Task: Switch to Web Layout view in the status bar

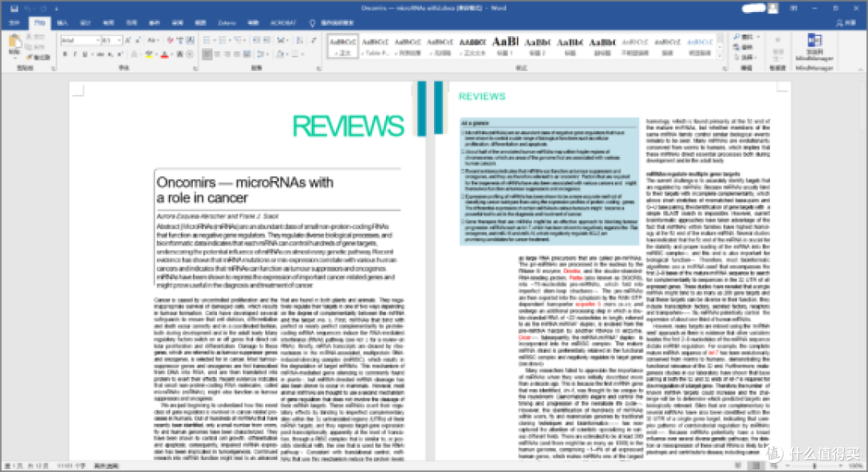Action: coord(773,466)
